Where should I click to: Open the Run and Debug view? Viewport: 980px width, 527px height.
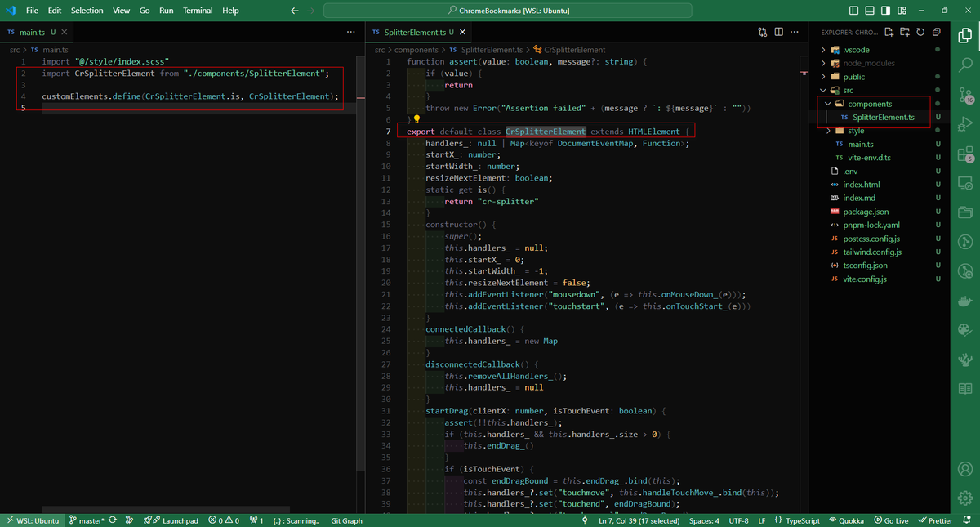coord(964,124)
